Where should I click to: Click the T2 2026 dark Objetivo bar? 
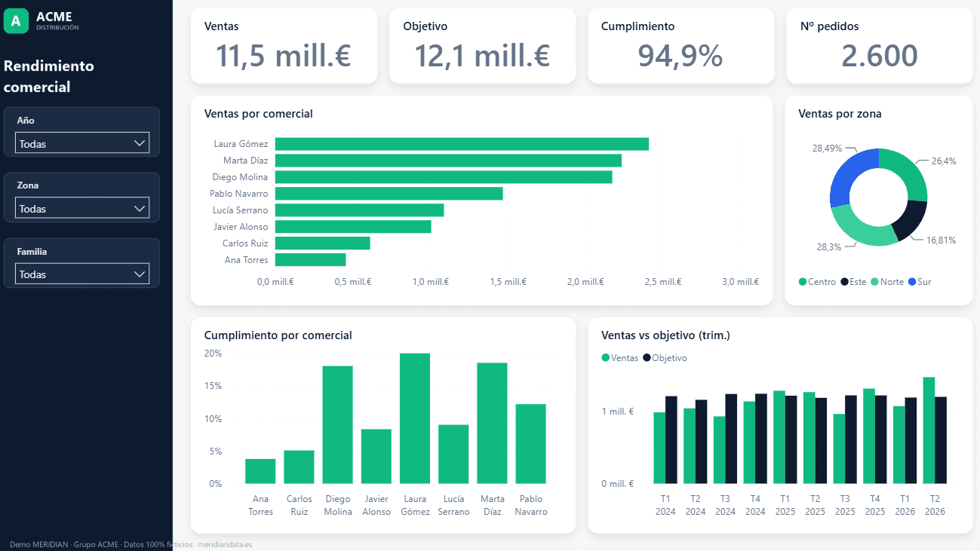pos(941,440)
